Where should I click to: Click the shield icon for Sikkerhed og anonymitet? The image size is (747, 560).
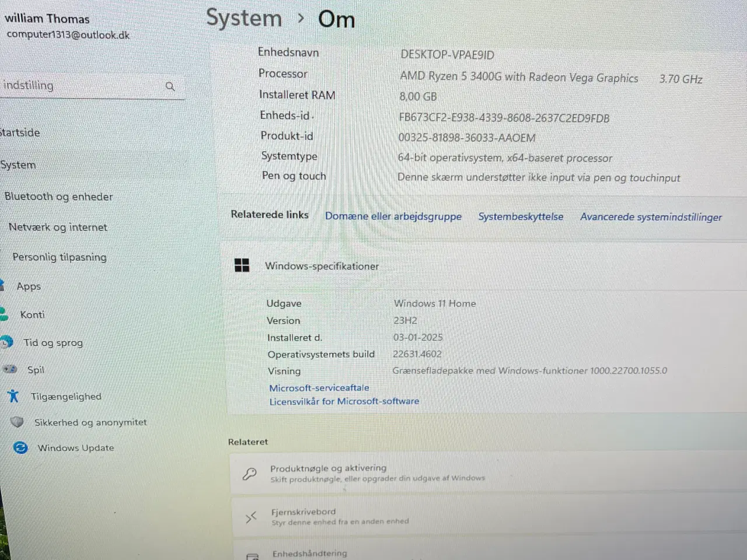[x=18, y=422]
